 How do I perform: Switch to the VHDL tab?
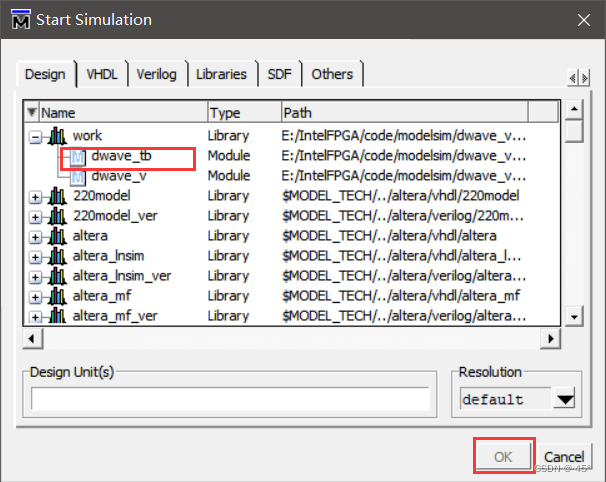102,74
